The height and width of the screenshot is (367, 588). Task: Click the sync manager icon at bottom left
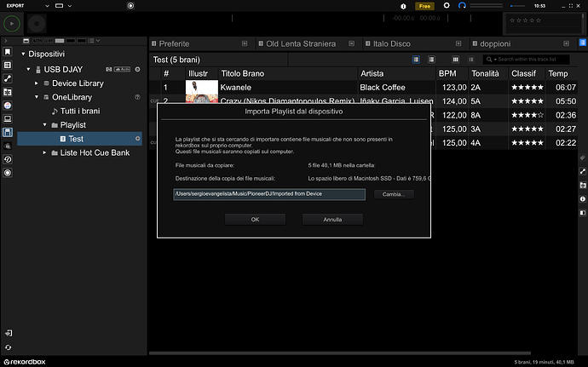click(x=8, y=347)
